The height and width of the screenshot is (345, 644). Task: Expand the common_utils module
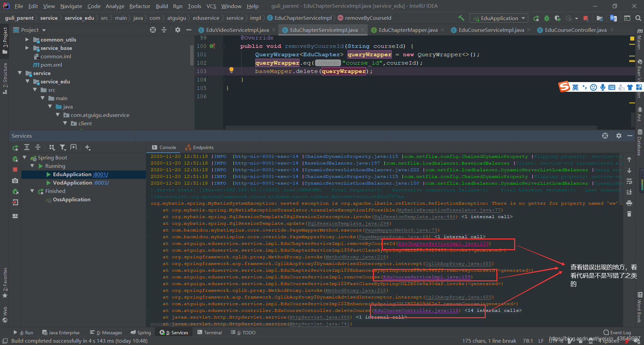27,40
